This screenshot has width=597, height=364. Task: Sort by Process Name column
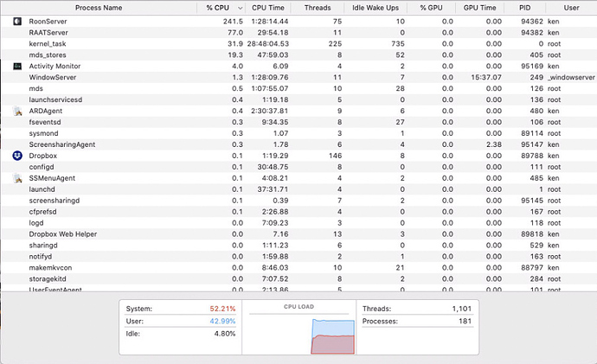[99, 8]
